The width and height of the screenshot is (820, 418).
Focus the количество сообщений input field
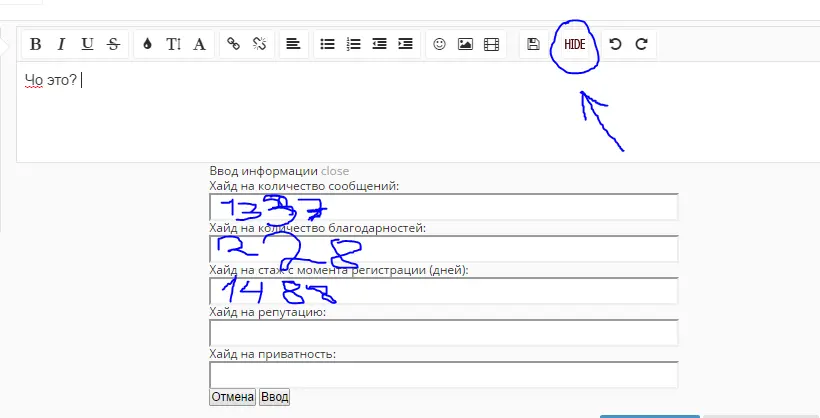(x=443, y=207)
